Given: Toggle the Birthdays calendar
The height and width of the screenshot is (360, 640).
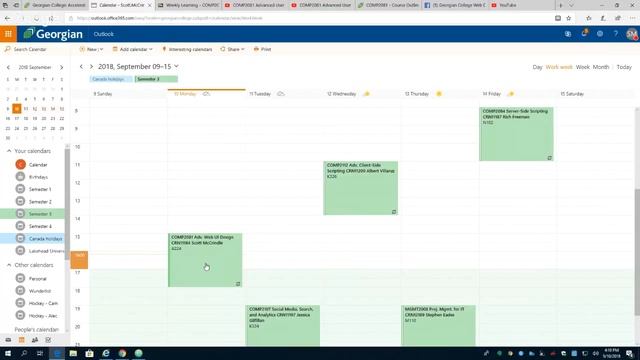Looking at the screenshot, I should point(20,177).
